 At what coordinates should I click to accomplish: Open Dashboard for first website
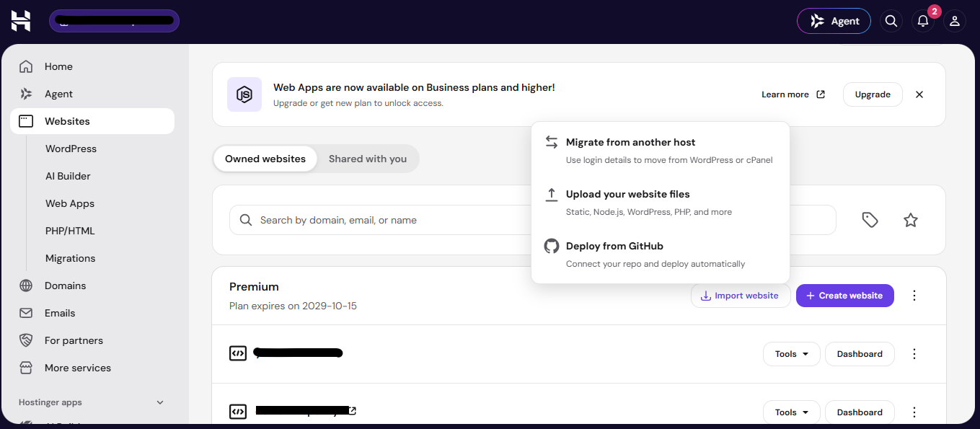(x=860, y=354)
